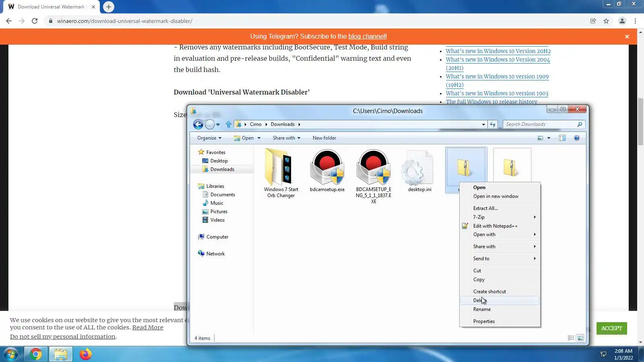Select Network in the navigation pane
The height and width of the screenshot is (362, 644).
[x=215, y=254]
